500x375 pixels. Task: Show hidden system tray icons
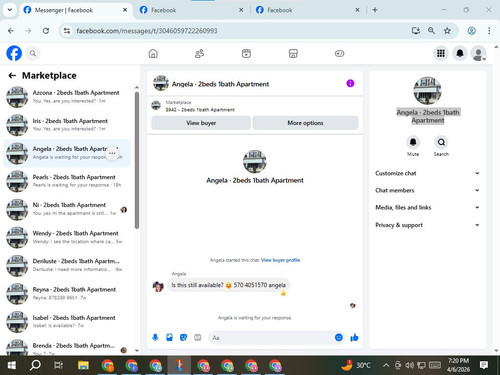coord(386,365)
